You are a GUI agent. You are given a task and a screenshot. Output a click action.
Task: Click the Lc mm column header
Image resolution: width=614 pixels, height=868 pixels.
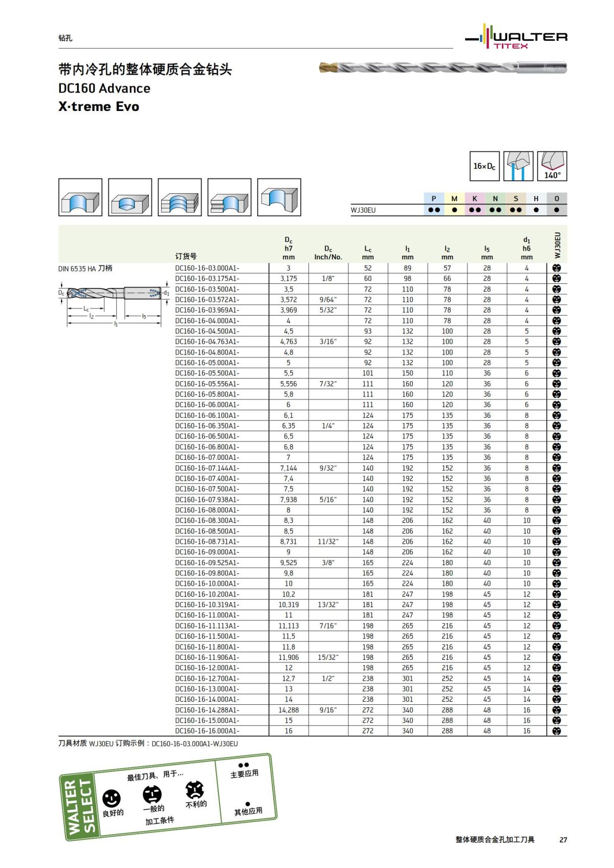[368, 253]
